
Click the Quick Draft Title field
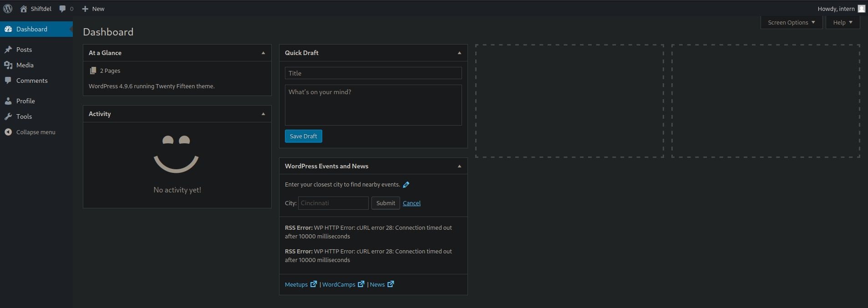pos(373,73)
